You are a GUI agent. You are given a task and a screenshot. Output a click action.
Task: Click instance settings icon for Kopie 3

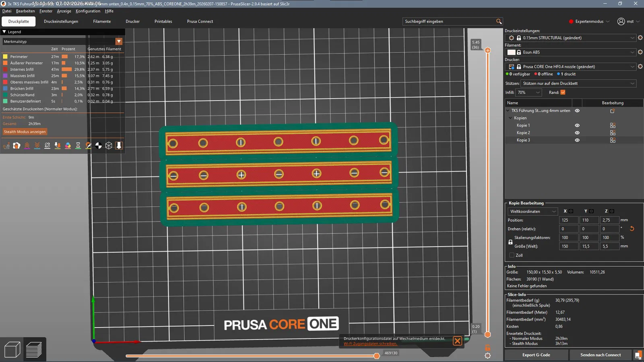coord(613,140)
